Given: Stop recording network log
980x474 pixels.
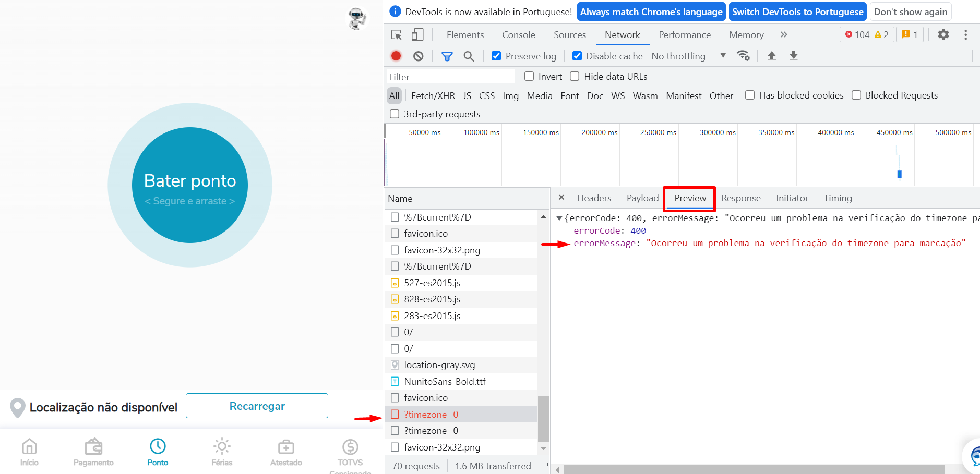Looking at the screenshot, I should pyautogui.click(x=396, y=56).
